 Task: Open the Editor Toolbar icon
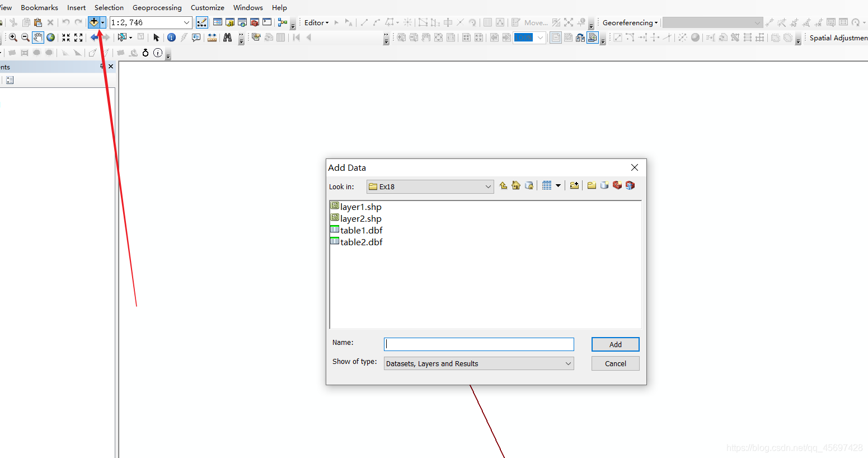tap(202, 22)
